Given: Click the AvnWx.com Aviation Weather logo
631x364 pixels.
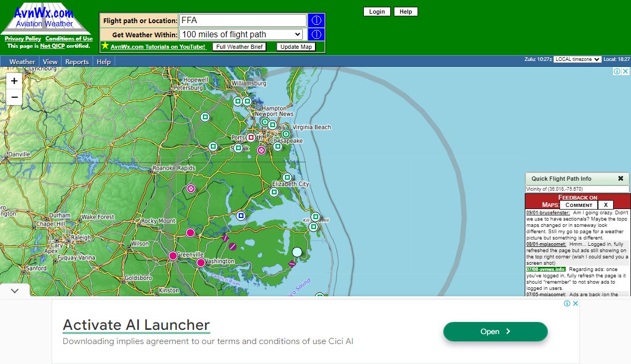Looking at the screenshot, I should pos(45,18).
